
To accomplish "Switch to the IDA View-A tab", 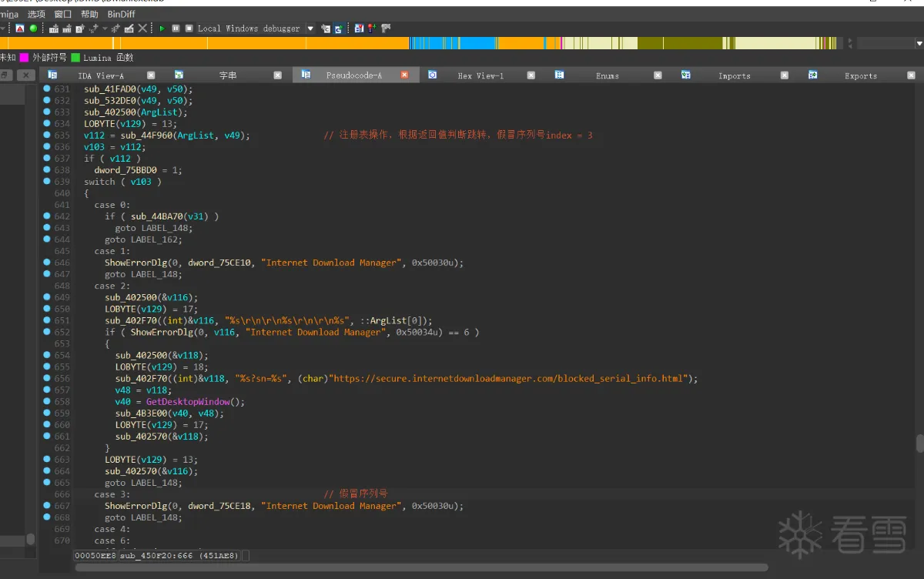I will coord(100,75).
